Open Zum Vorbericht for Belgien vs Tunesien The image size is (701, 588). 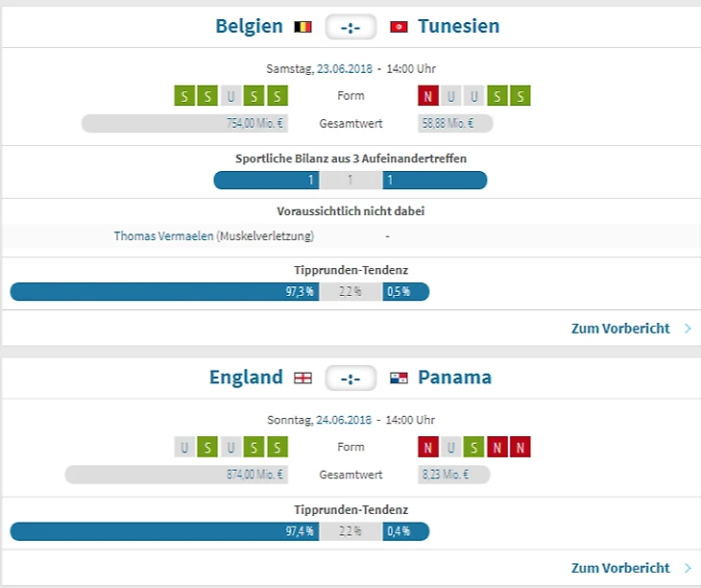(x=620, y=329)
